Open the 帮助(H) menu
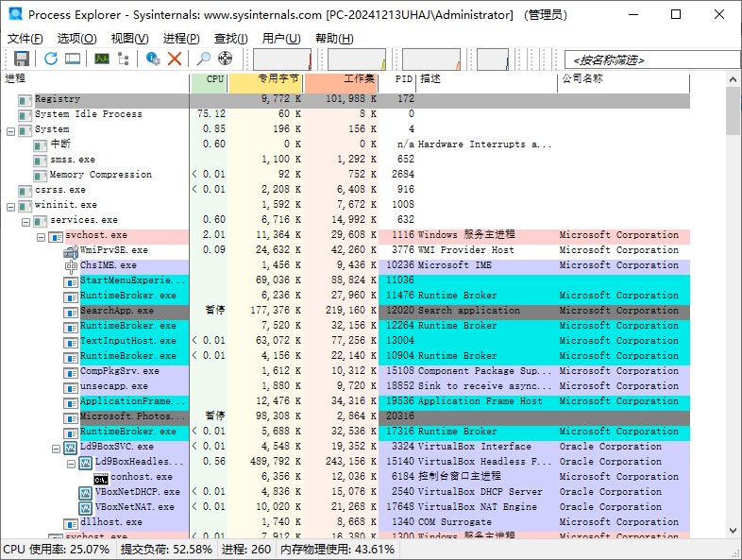 coord(334,39)
